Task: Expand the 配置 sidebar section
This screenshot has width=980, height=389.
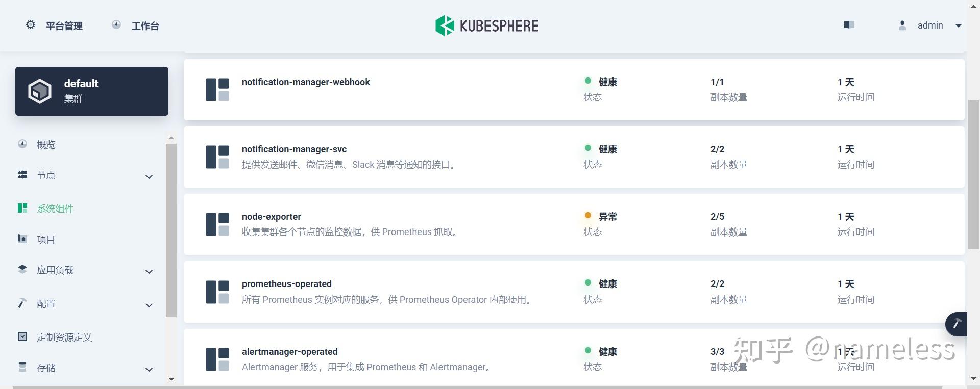Action: tap(149, 305)
